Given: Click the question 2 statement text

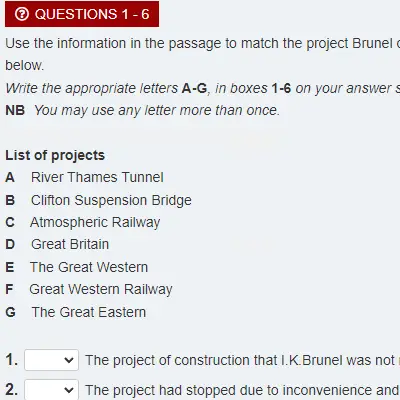Looking at the screenshot, I should [242, 390].
